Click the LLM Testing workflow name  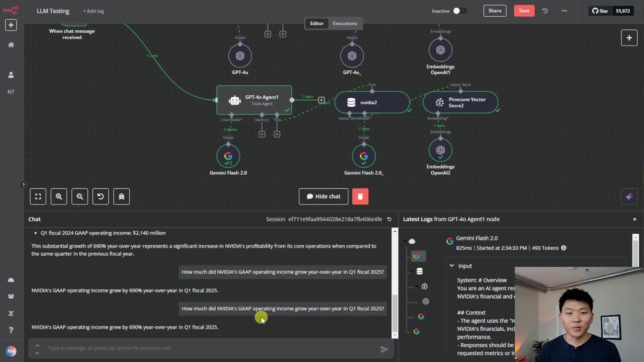click(53, 11)
